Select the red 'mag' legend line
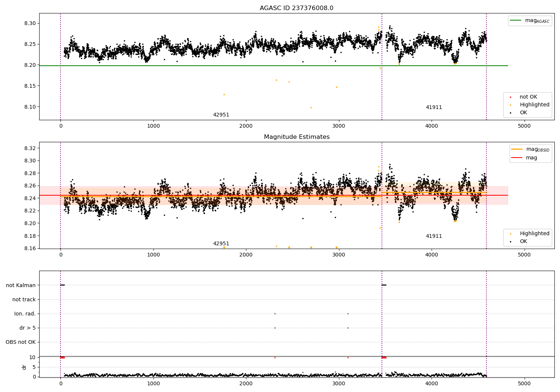Screen dimensions: 560x392 (517, 158)
